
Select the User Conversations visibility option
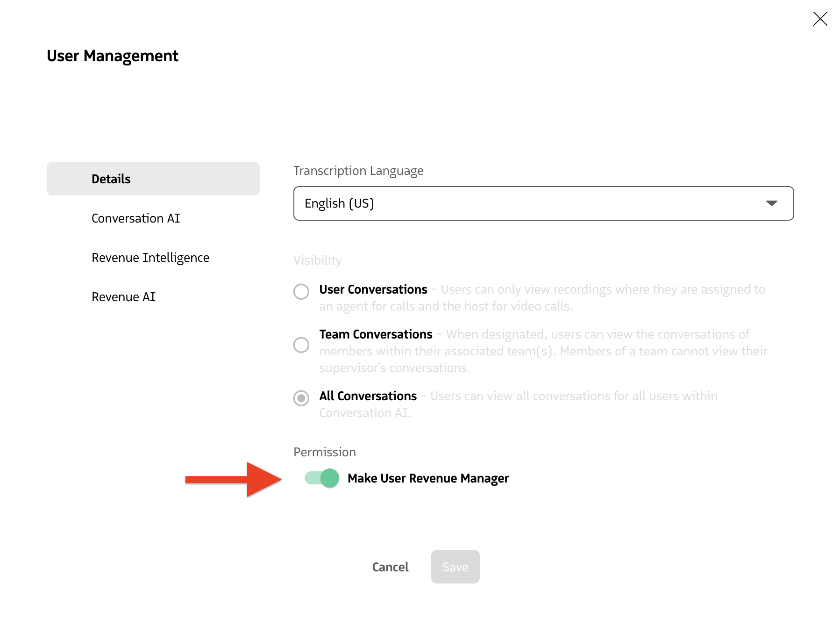[301, 292]
